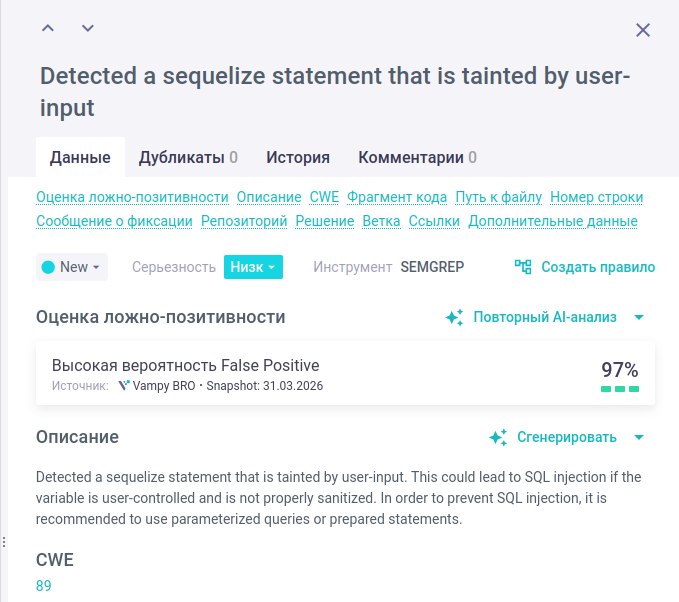Click the create rule tree icon
Viewport: 679px width, 602px height.
coord(523,267)
